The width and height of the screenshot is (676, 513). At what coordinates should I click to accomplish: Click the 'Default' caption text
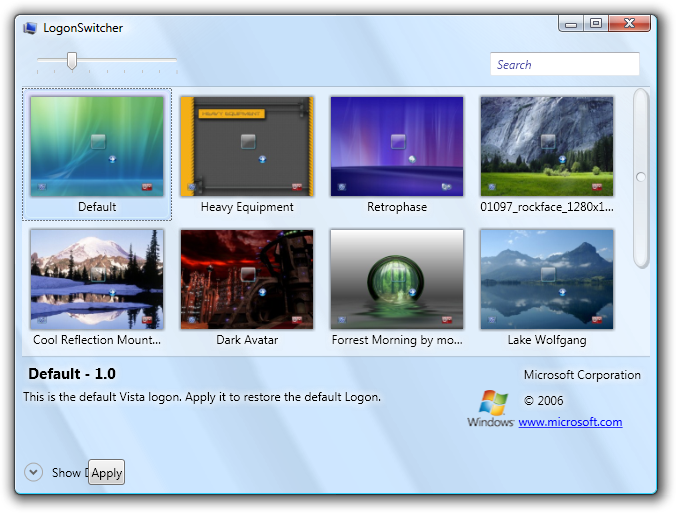coord(97,207)
